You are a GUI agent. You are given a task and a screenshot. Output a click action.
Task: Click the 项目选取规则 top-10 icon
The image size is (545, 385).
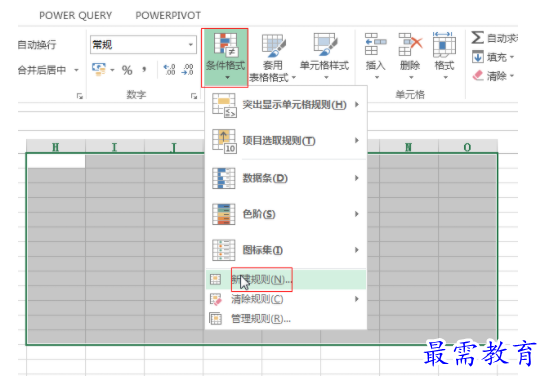[224, 141]
